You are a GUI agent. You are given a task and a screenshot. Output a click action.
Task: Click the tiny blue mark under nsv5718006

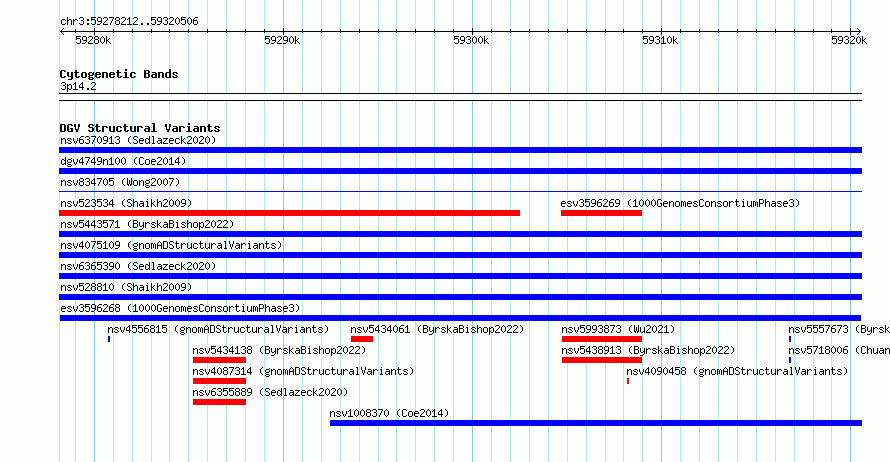click(790, 360)
